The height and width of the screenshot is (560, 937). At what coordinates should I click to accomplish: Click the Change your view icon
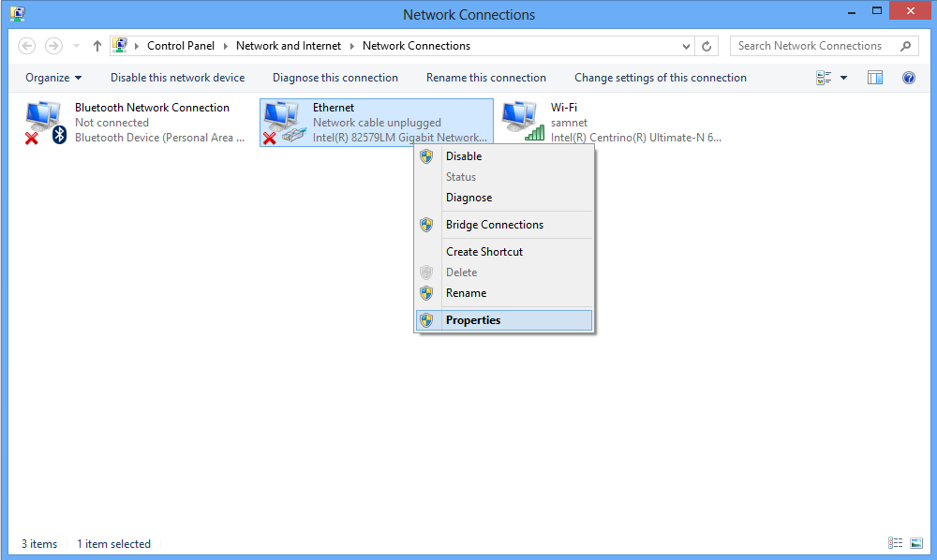(x=824, y=78)
